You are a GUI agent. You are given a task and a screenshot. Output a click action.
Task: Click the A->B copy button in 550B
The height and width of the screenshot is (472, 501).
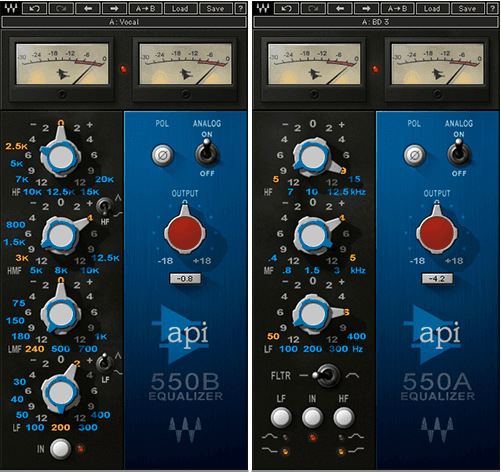point(145,8)
